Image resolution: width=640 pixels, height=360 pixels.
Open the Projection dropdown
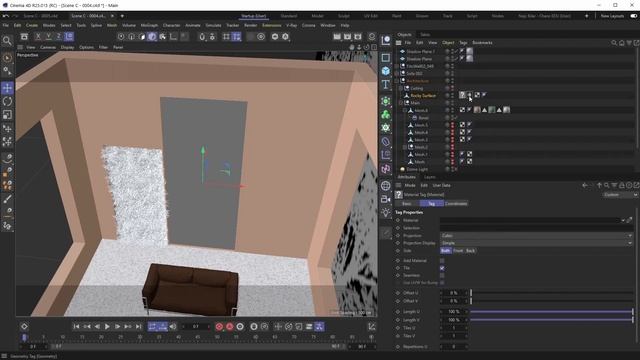tap(536, 236)
